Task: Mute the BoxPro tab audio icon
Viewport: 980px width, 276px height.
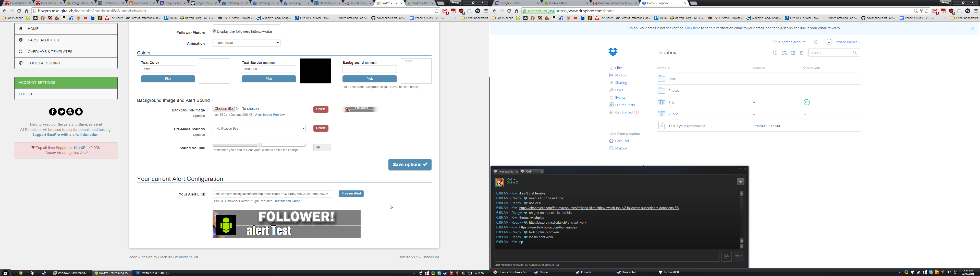Action: (x=397, y=3)
